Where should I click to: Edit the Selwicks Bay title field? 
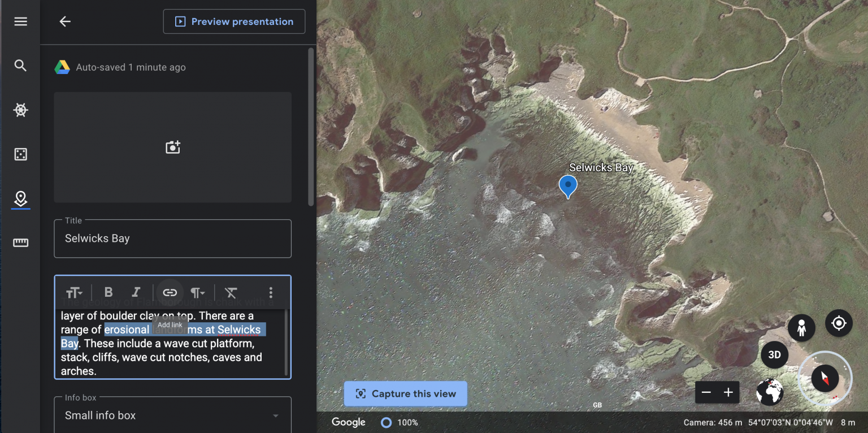(172, 238)
